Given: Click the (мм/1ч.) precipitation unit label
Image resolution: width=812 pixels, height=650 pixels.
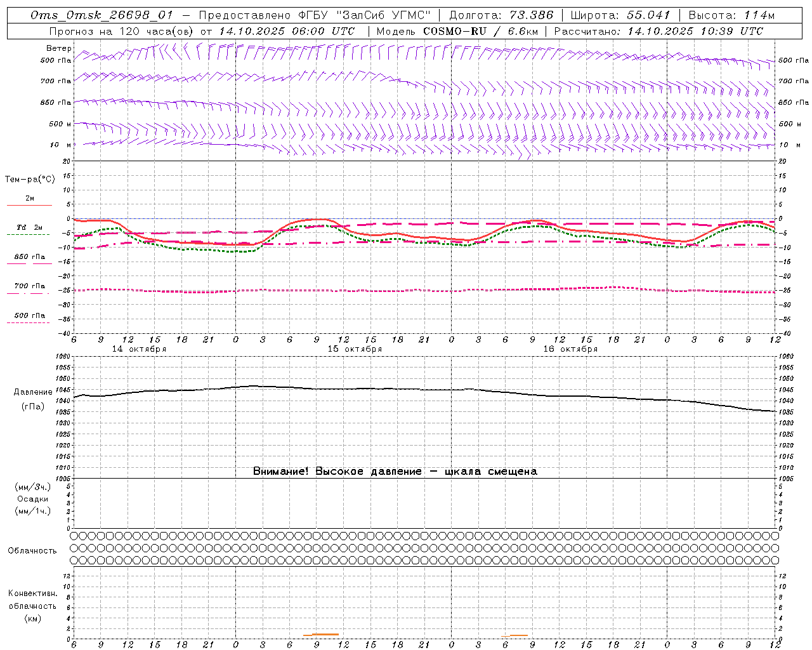Looking at the screenshot, I should point(33,511).
